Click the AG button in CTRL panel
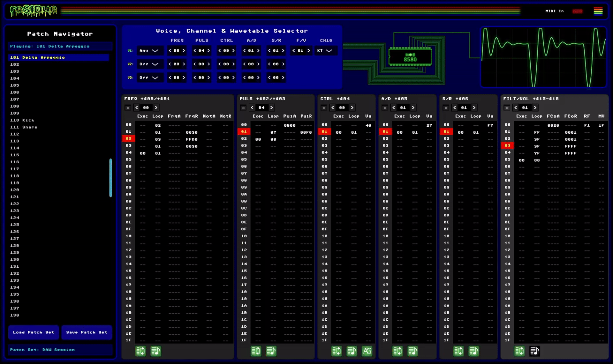This screenshot has width=613, height=364. 367,351
